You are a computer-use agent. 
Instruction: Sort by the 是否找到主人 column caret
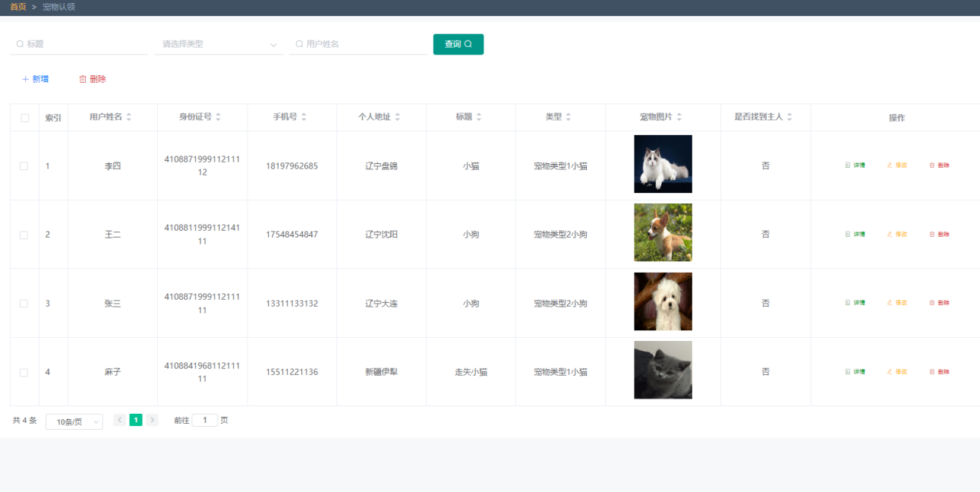click(x=790, y=117)
